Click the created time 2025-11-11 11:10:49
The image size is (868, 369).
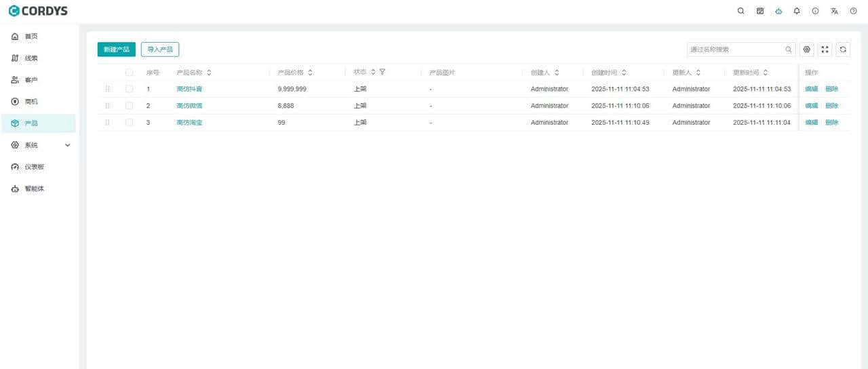tap(620, 122)
